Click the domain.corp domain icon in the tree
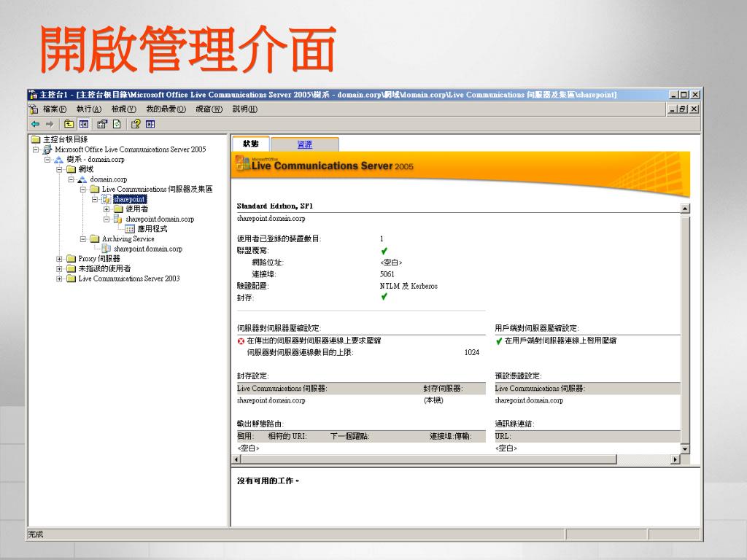Screen dimensions: 747x560 click(82, 179)
